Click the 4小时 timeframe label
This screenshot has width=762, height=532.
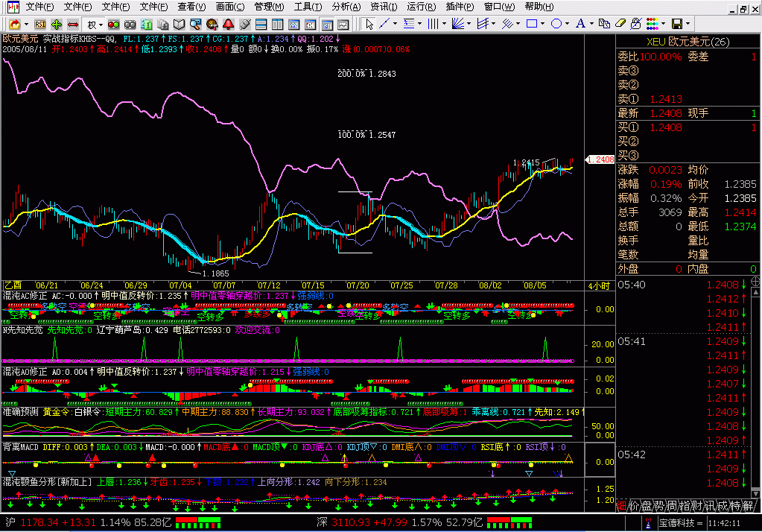click(598, 285)
